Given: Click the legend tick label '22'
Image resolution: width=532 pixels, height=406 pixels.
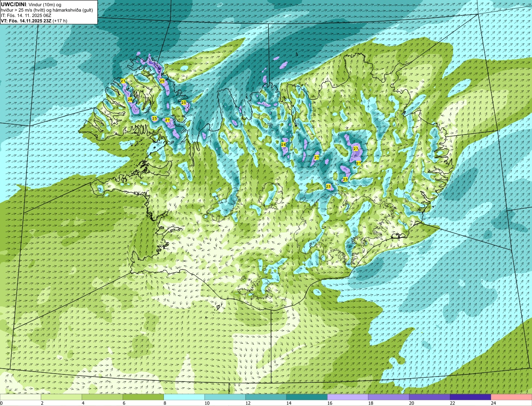Looking at the screenshot, I should click(452, 403).
